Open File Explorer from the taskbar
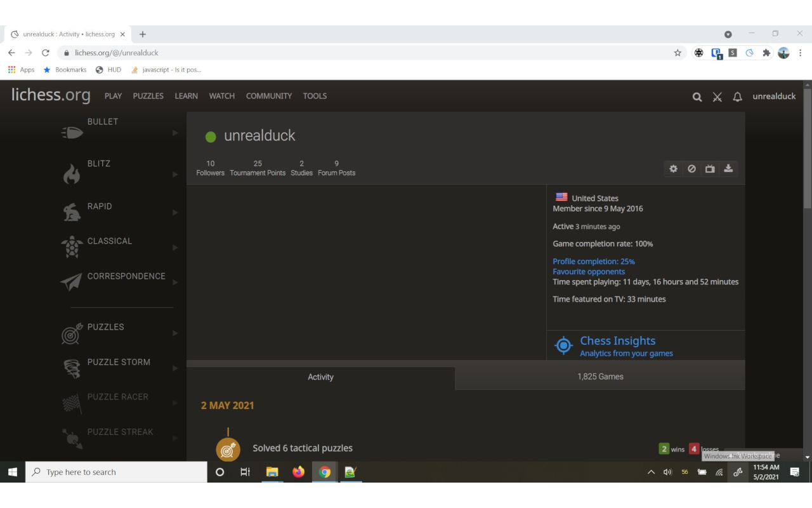Image resolution: width=812 pixels, height=508 pixels. (272, 472)
